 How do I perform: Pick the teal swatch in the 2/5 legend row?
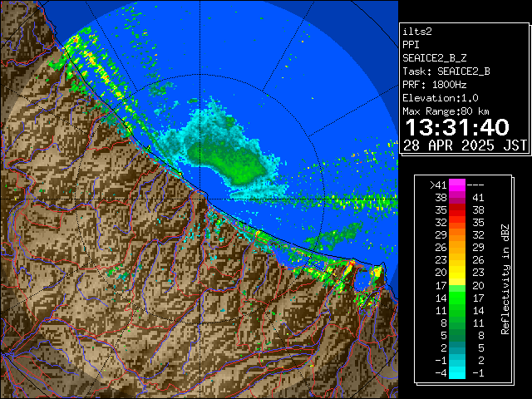[457, 347]
